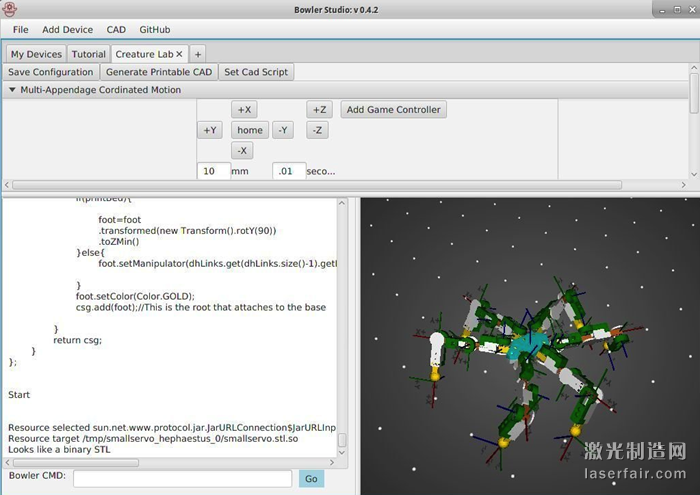Return robot to home position
Image resolution: width=700 pixels, height=495 pixels.
[249, 130]
